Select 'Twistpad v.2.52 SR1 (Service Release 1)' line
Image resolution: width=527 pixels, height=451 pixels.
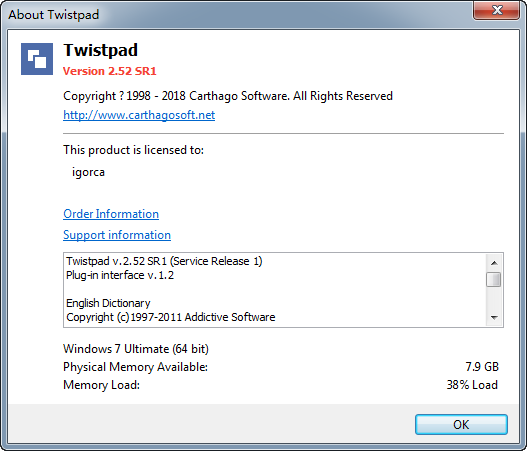click(x=164, y=261)
